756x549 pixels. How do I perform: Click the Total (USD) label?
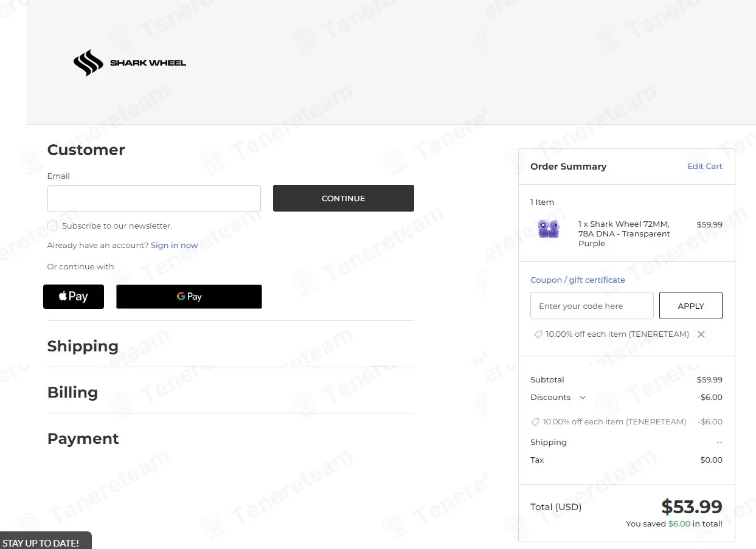point(556,507)
